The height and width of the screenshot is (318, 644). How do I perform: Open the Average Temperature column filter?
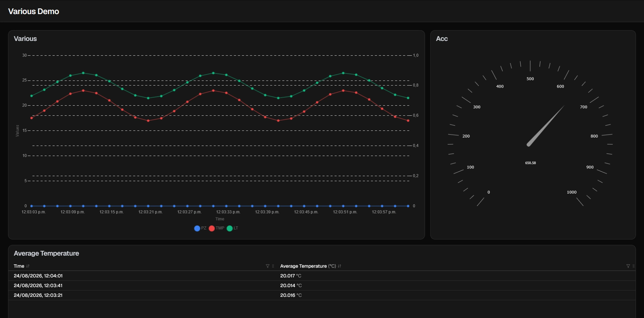[628, 266]
